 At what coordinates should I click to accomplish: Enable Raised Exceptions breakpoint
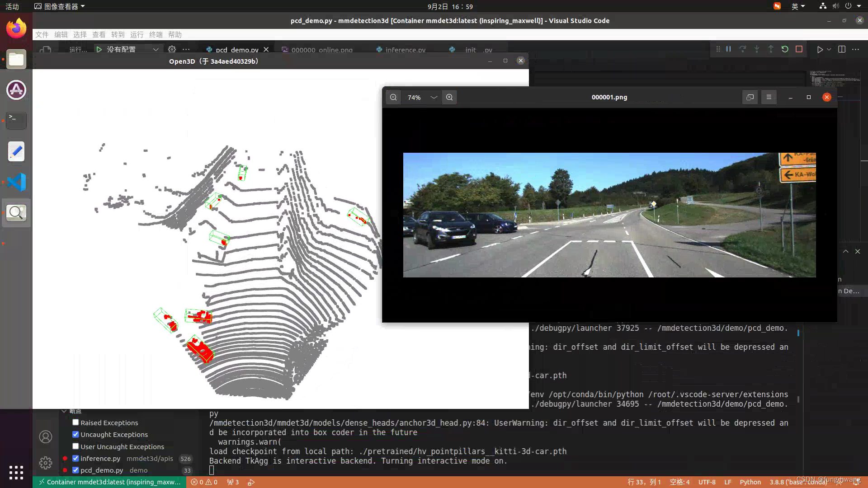point(75,422)
